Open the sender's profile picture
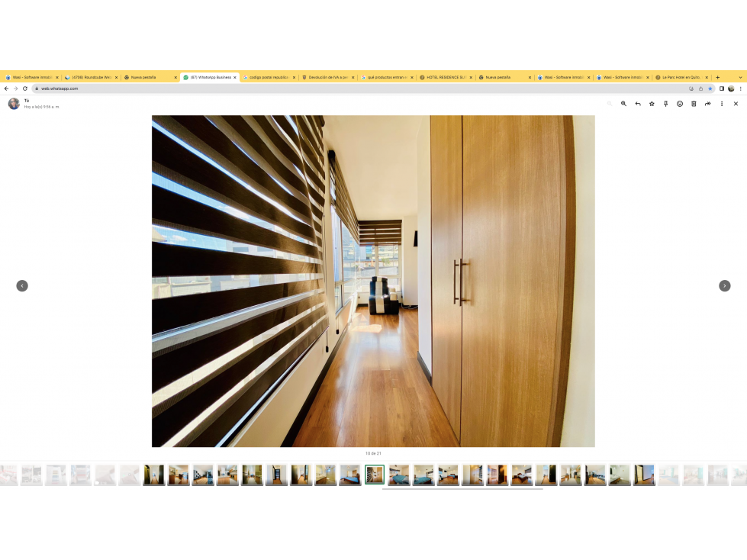Viewport: 747px width, 560px height. (x=14, y=103)
